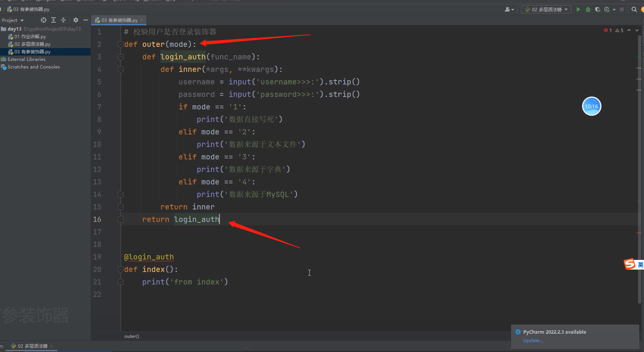Screen dimensions: 644x352
Task: Select the day13 project root folder
Action: coord(41,29)
